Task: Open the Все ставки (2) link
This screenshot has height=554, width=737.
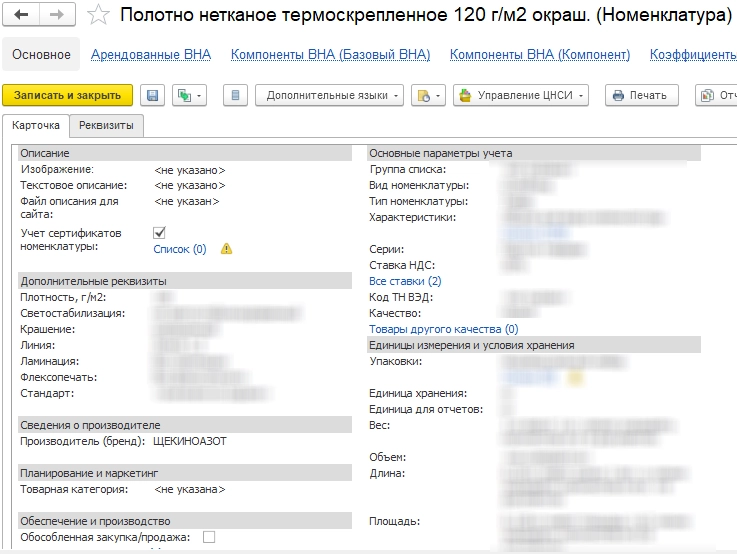Action: click(x=405, y=281)
